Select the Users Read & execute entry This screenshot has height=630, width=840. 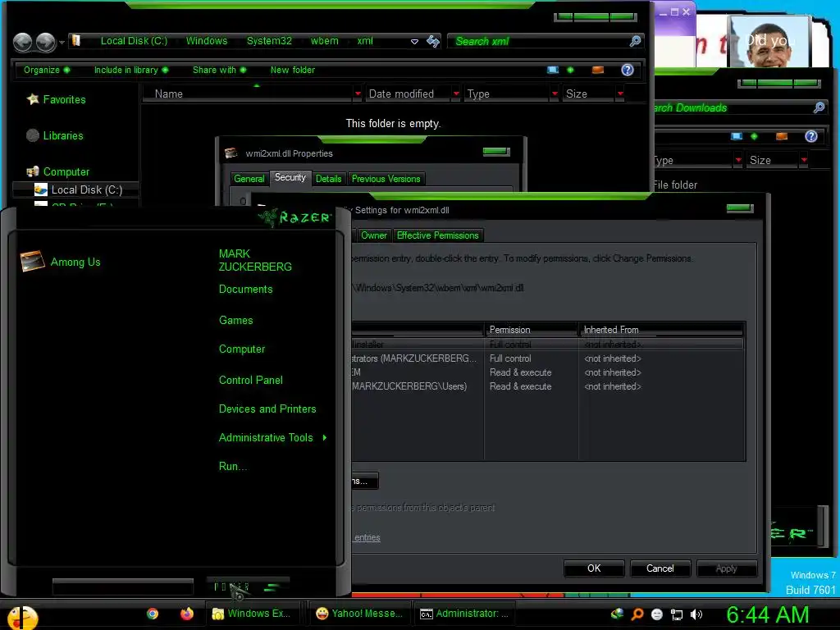click(547, 386)
